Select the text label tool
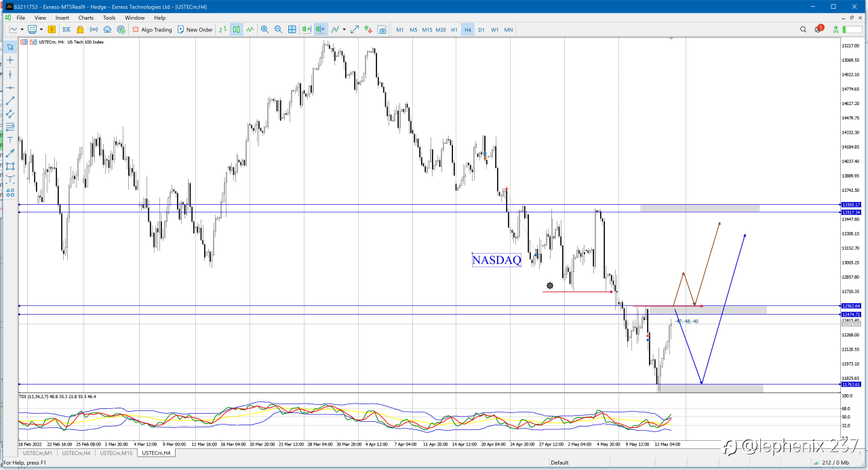Image resolution: width=868 pixels, height=470 pixels. [x=10, y=179]
